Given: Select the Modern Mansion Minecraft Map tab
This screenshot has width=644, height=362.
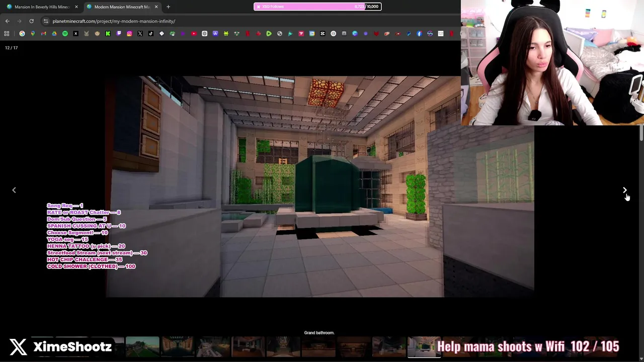Looking at the screenshot, I should 122,7.
